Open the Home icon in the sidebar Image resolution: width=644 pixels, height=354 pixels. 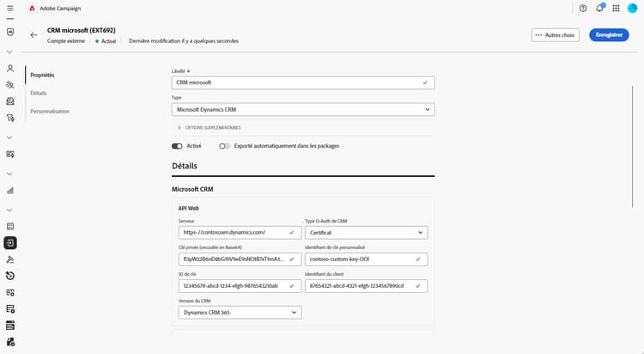pyautogui.click(x=10, y=32)
